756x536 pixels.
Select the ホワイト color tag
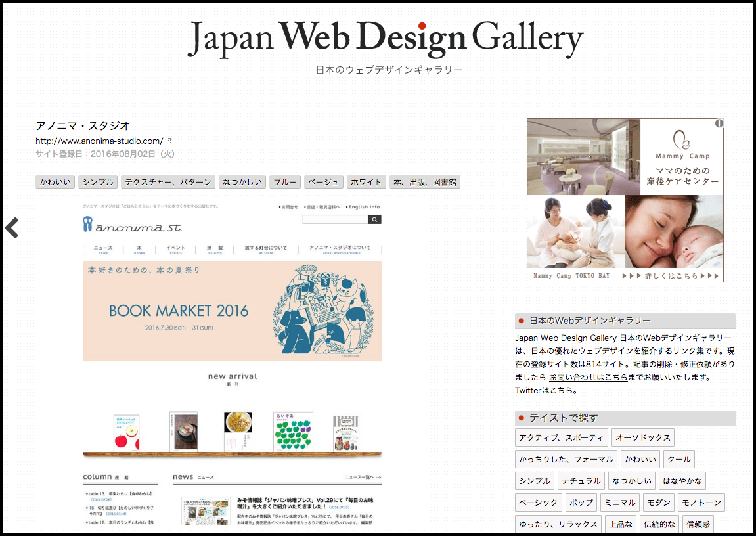(x=366, y=182)
